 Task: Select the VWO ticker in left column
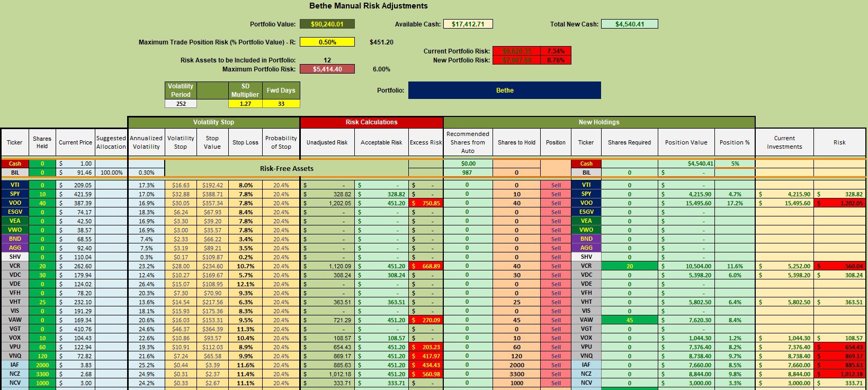pos(15,230)
